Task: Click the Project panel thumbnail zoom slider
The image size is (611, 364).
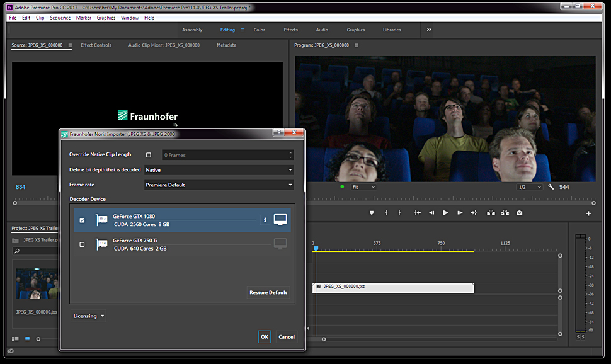Action: 38,339
